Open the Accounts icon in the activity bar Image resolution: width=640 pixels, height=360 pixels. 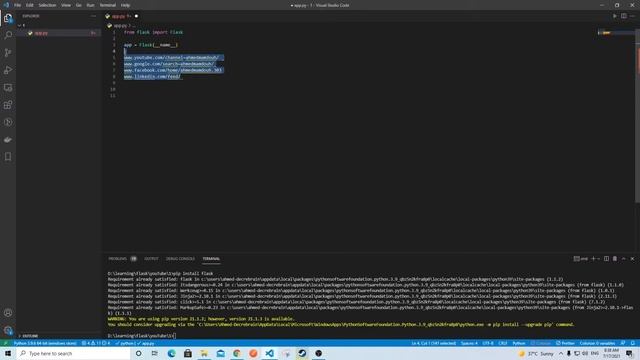8,313
